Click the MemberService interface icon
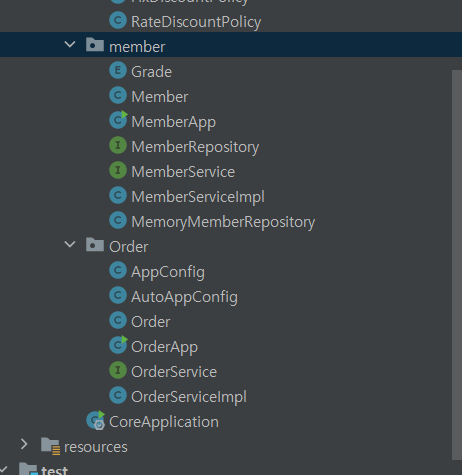 (x=118, y=170)
